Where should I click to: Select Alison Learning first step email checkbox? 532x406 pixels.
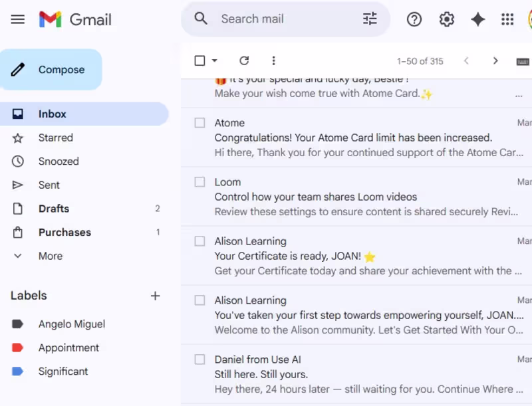[199, 300]
